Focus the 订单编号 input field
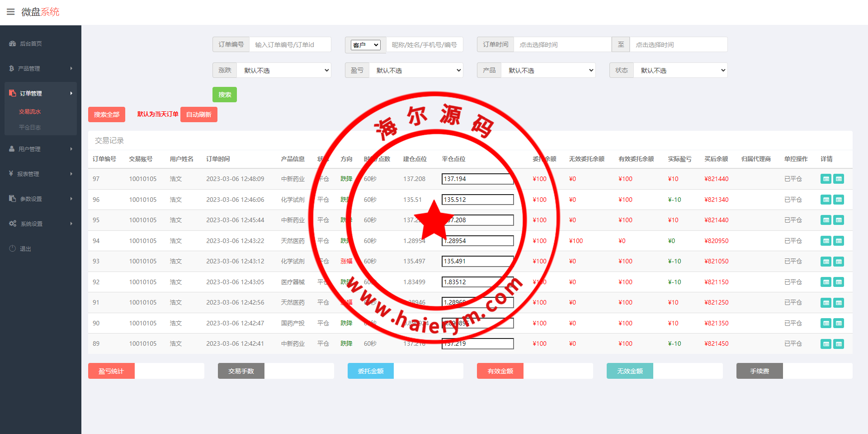Screen dimensions: 868x434 290,45
